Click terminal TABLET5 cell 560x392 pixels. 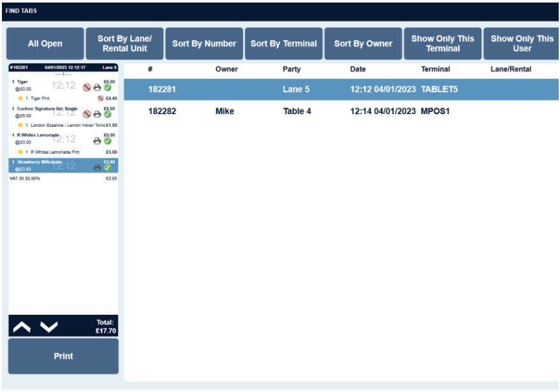pos(439,89)
